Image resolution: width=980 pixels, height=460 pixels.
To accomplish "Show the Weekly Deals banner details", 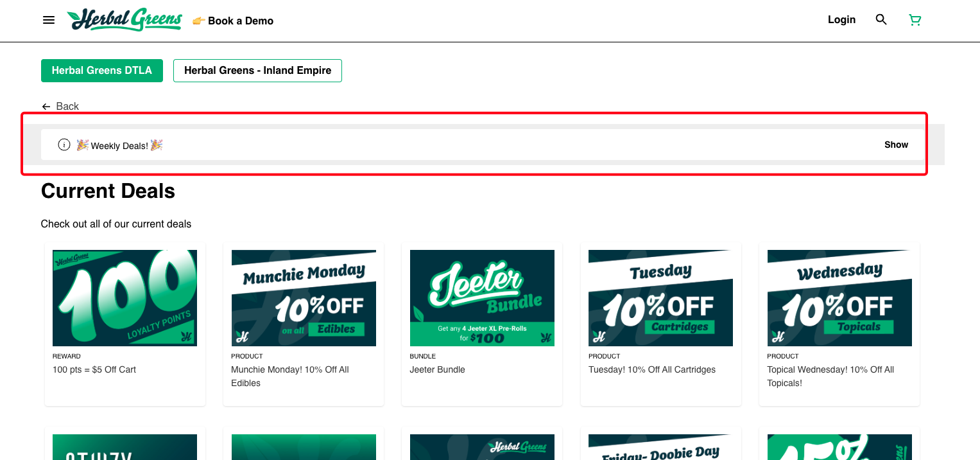I will pyautogui.click(x=896, y=145).
